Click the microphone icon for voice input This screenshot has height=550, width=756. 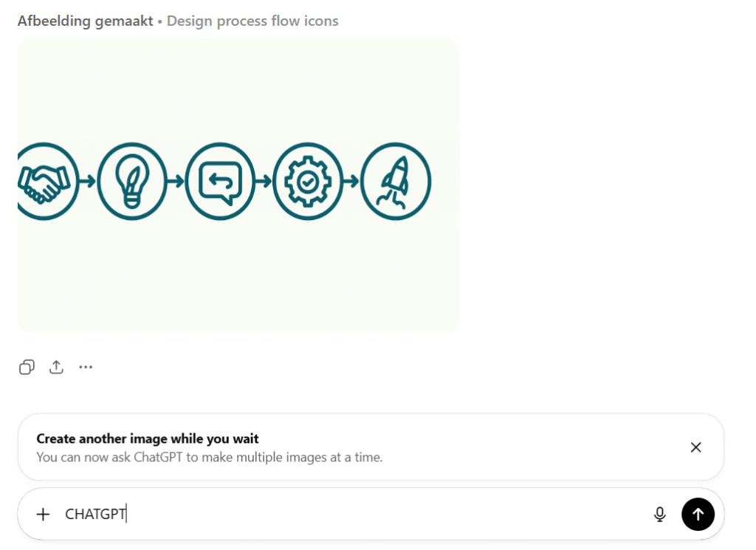click(x=659, y=514)
